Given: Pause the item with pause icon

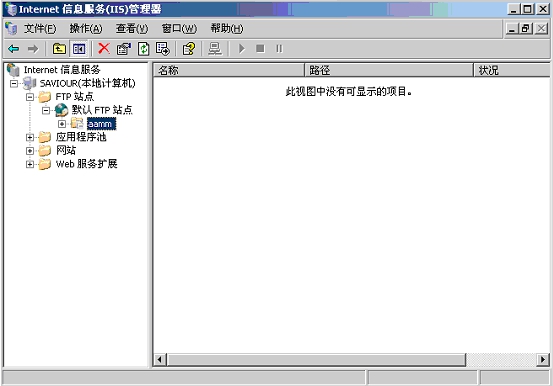Looking at the screenshot, I should point(279,48).
